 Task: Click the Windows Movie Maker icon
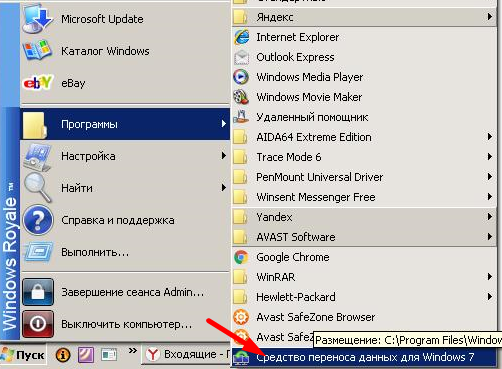241,97
